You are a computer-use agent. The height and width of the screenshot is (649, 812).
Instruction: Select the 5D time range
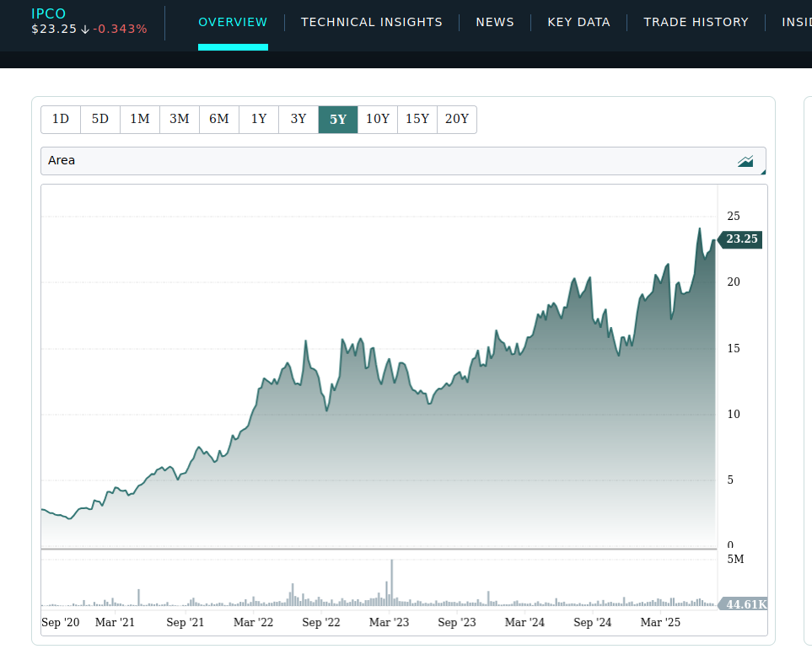pyautogui.click(x=100, y=120)
